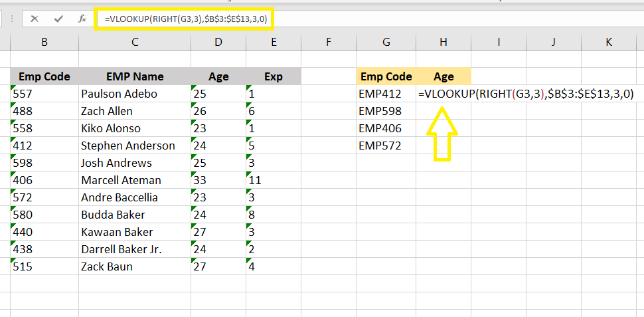The height and width of the screenshot is (317, 644).
Task: Select Darrell Baker Jr.'s Exp value 2
Action: [274, 249]
